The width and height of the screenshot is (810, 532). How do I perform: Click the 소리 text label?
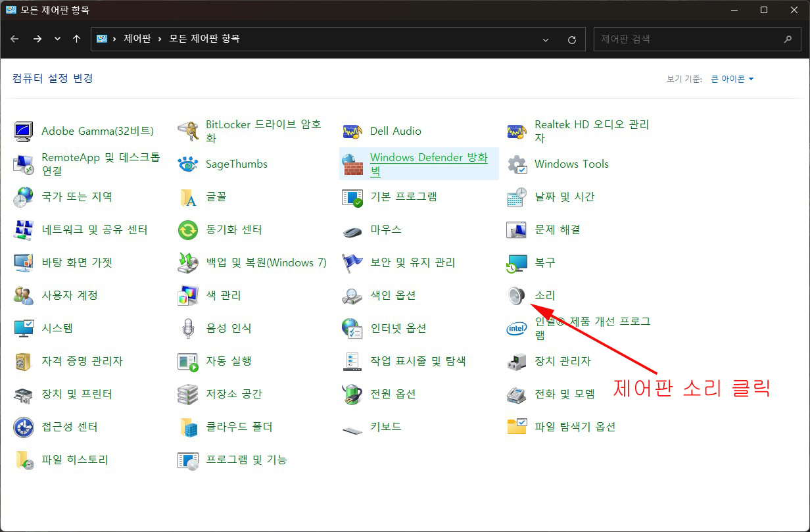(545, 295)
